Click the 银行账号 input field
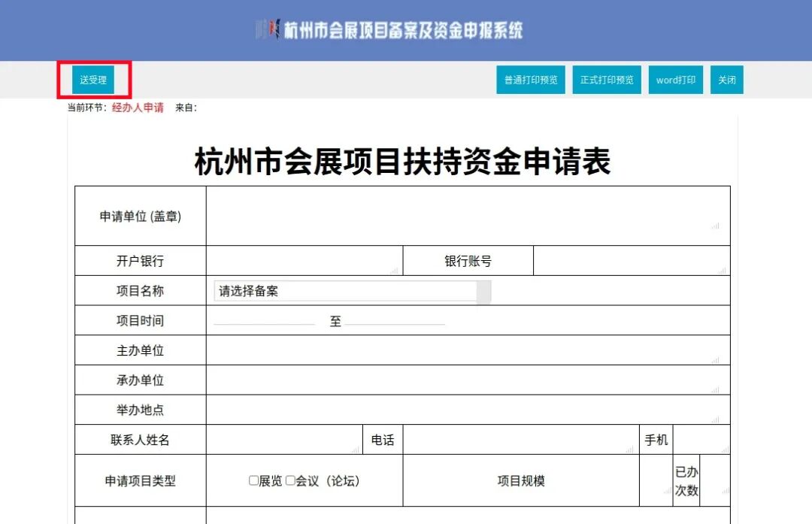Image resolution: width=812 pixels, height=524 pixels. click(632, 260)
